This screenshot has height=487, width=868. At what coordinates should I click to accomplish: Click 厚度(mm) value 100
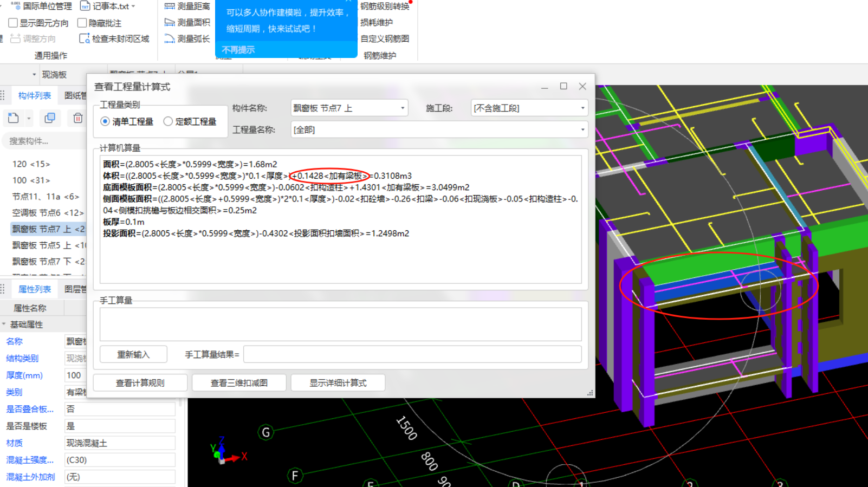click(x=76, y=375)
